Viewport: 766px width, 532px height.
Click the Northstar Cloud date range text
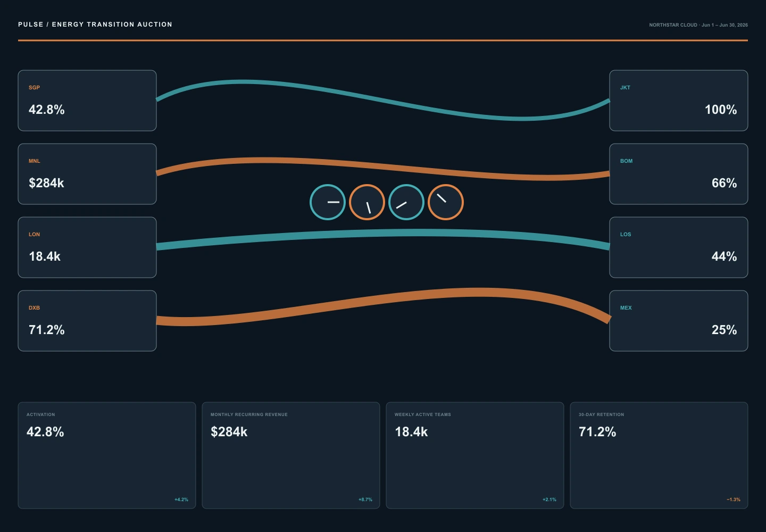(698, 25)
